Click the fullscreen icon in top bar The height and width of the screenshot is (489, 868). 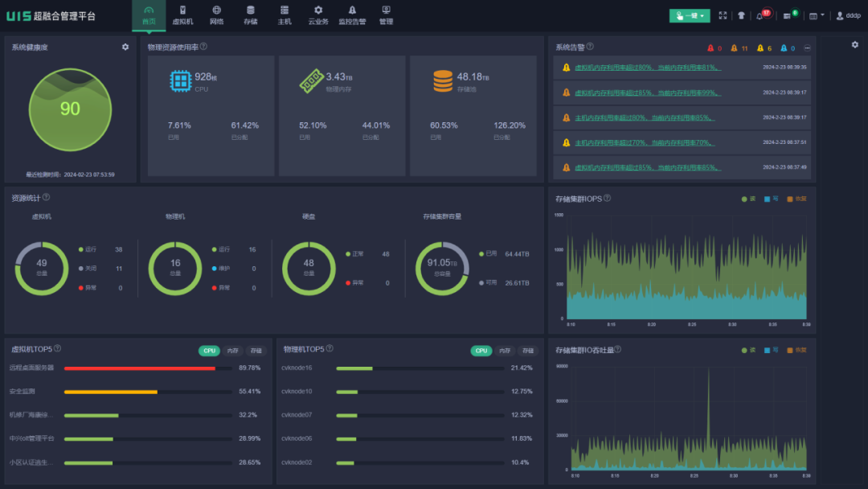tap(723, 15)
